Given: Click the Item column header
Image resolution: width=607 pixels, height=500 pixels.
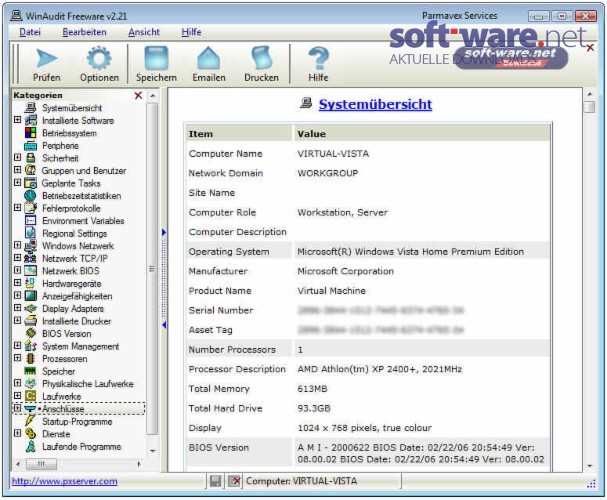Looking at the screenshot, I should click(239, 134).
